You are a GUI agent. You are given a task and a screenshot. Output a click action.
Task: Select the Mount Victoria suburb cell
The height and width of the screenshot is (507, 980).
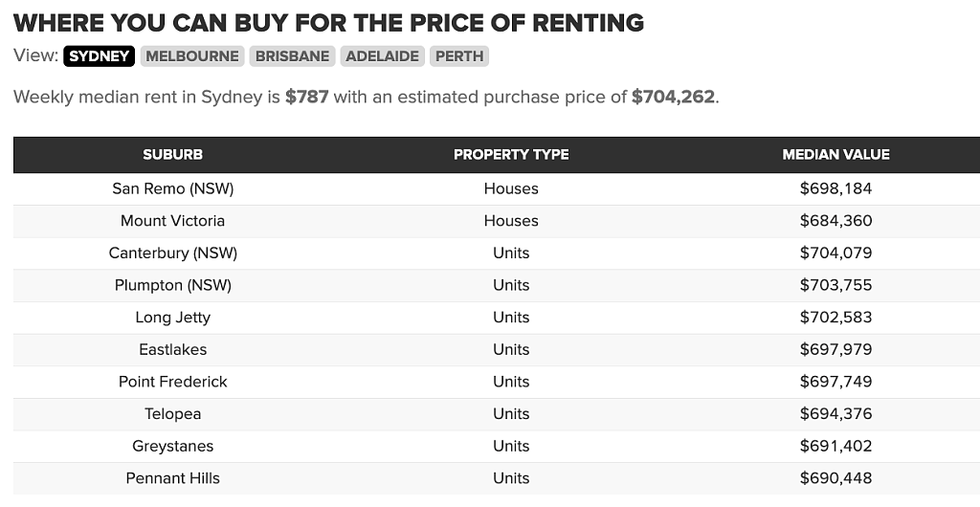(172, 221)
